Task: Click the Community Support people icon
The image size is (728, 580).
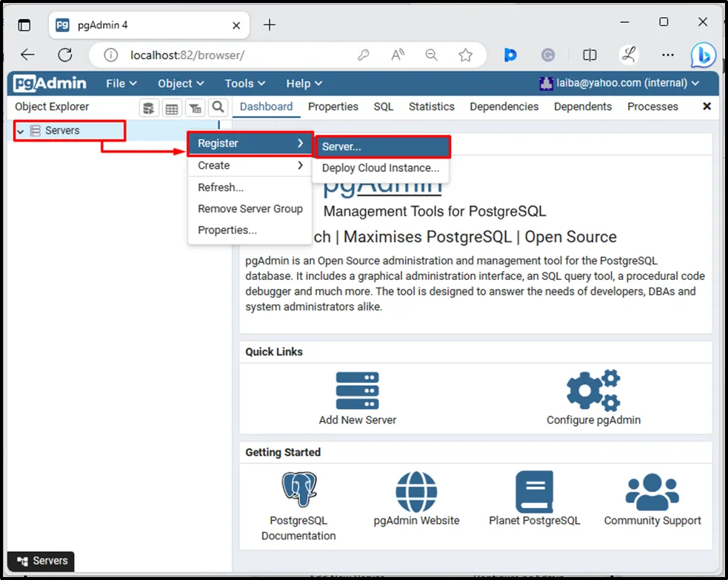Action: pos(652,491)
